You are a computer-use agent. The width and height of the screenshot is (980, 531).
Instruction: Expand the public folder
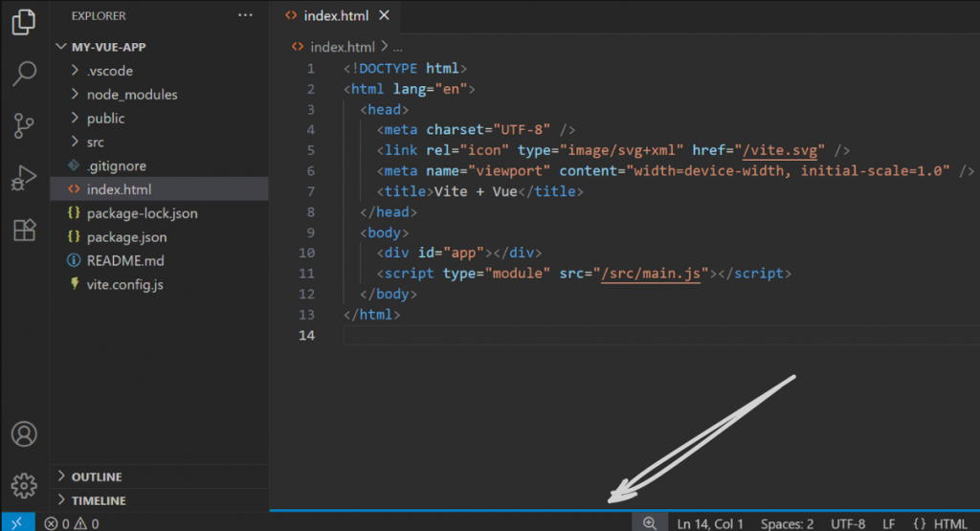point(75,118)
